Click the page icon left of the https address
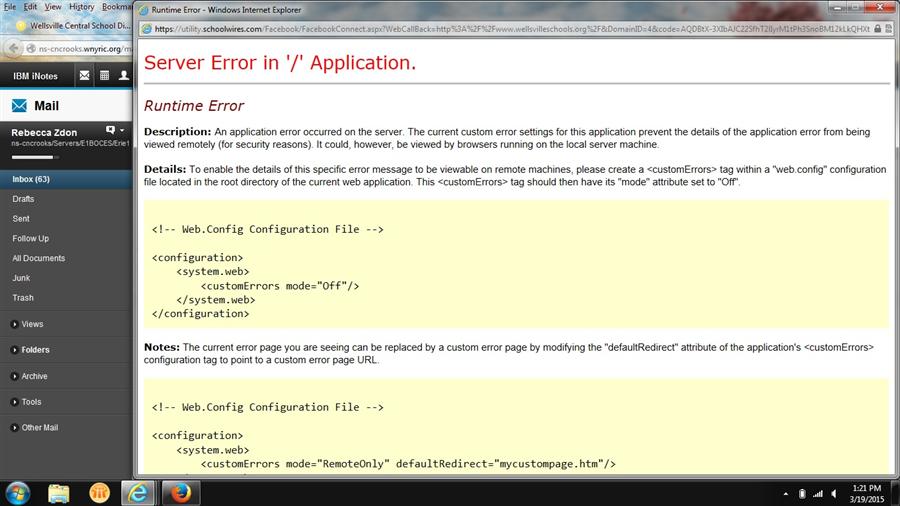 pyautogui.click(x=147, y=29)
